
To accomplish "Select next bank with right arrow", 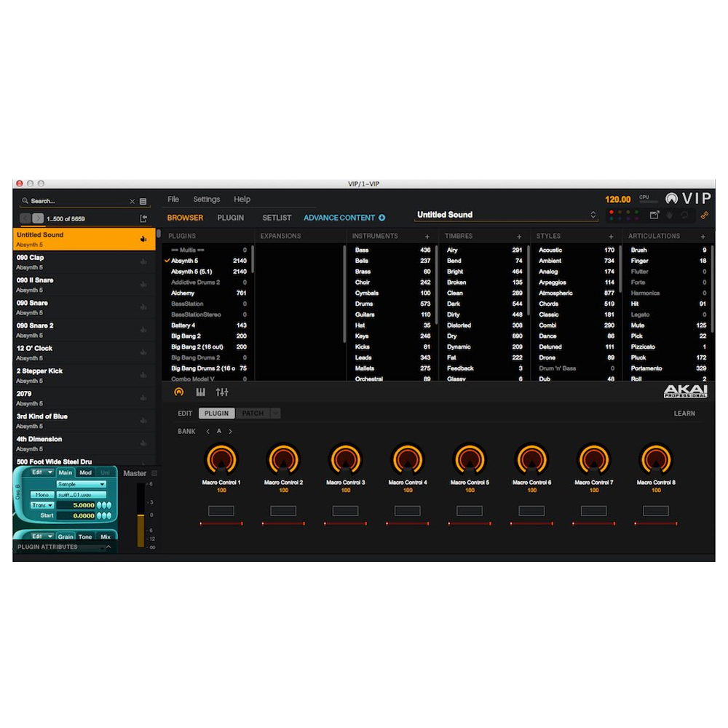I will 230,431.
